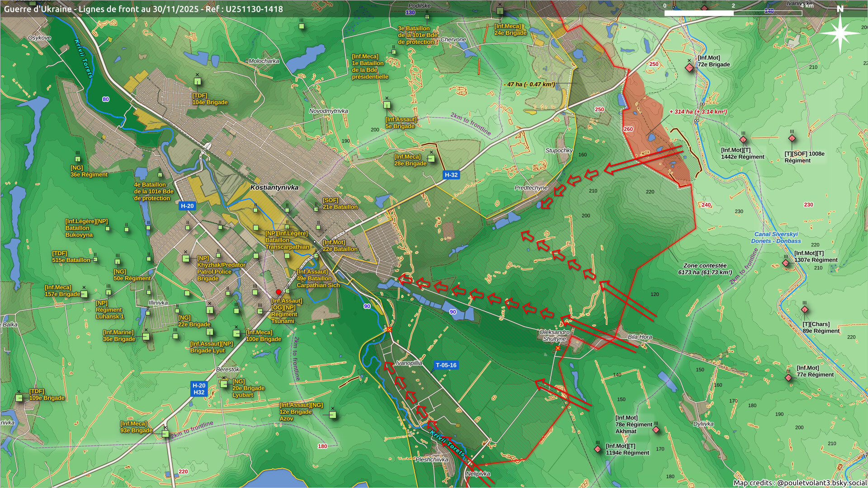Click the red dot marker in Kostiantynivka

[x=278, y=292]
